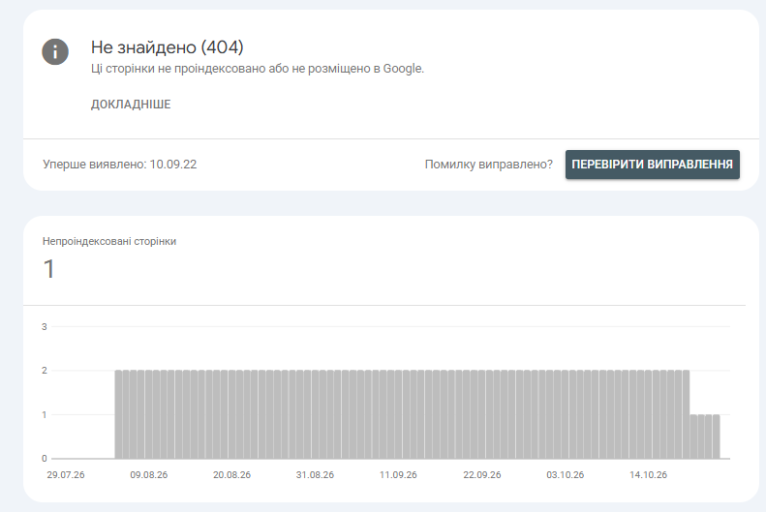
Task: Click the last short bar in the chart
Action: [716, 436]
